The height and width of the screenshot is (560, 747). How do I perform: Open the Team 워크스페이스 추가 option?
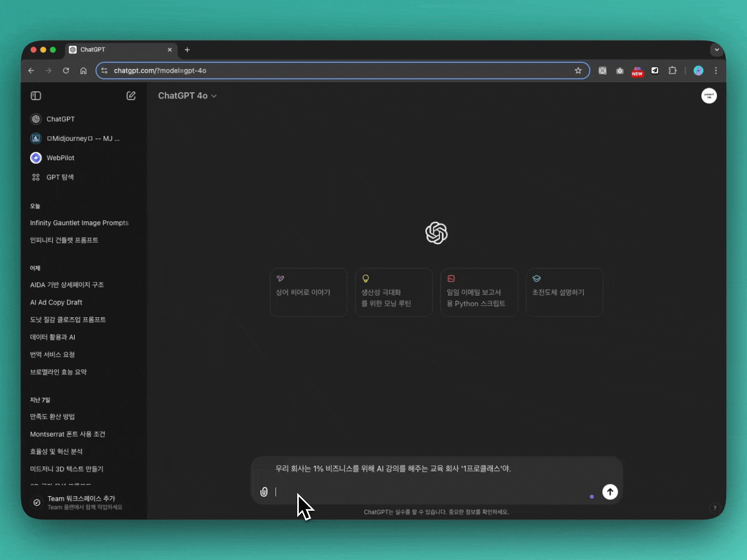click(x=83, y=502)
